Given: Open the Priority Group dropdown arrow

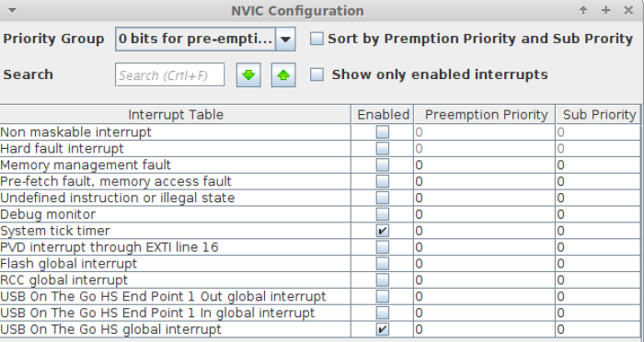Looking at the screenshot, I should pyautogui.click(x=285, y=39).
